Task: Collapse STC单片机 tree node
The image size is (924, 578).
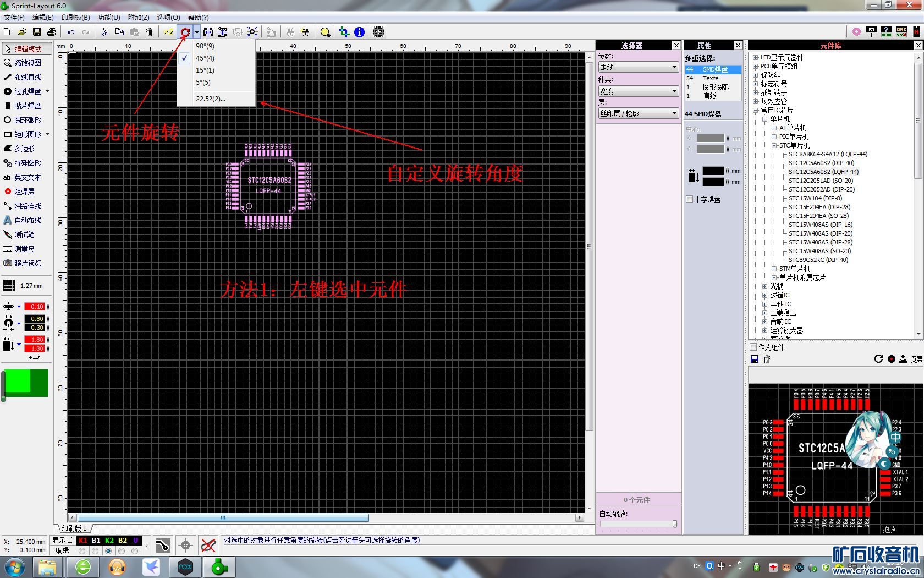Action: point(774,145)
